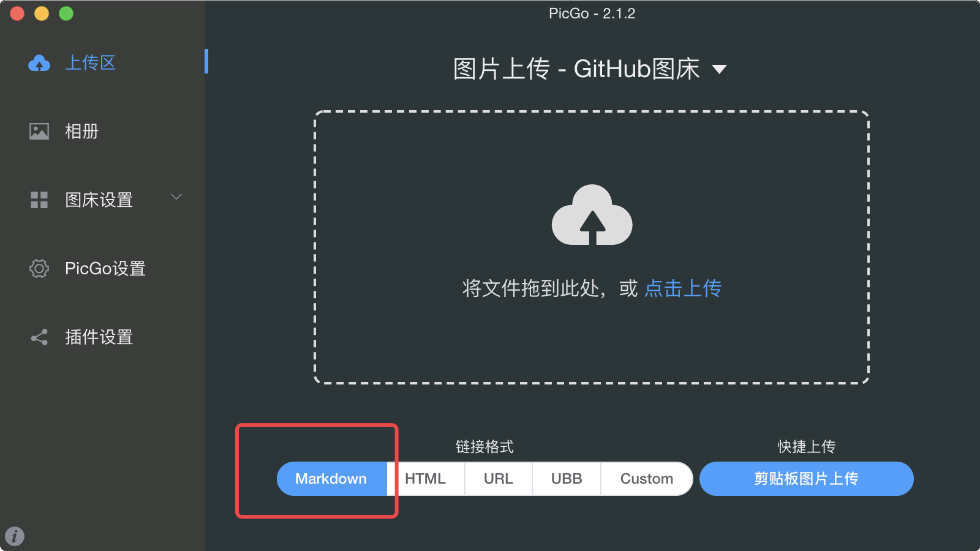
Task: Click the share icon for 插件设置
Action: [39, 337]
